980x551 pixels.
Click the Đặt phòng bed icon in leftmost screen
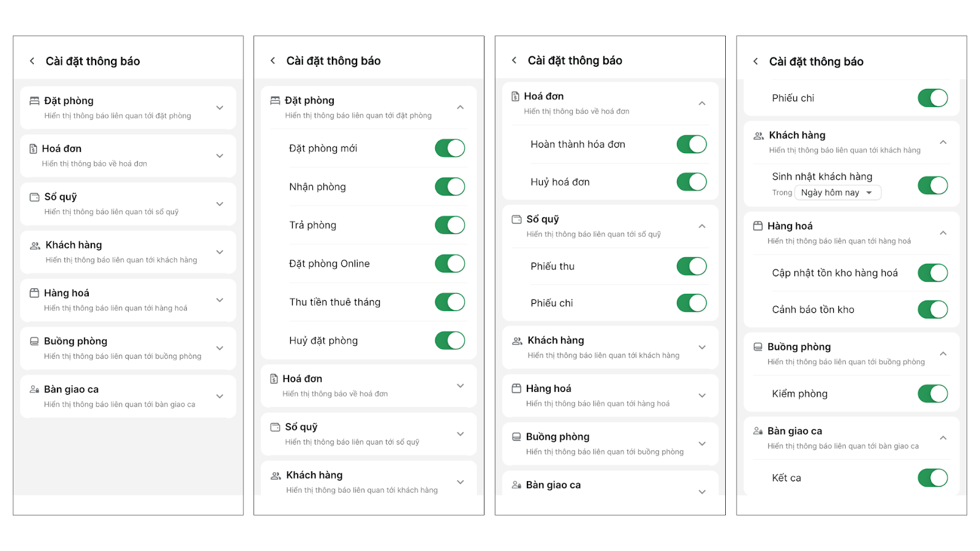click(34, 101)
